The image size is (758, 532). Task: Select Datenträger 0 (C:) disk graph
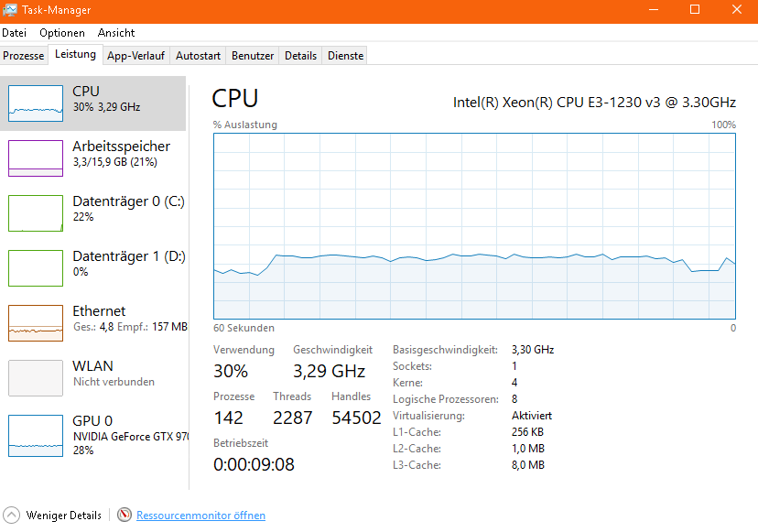coord(36,212)
